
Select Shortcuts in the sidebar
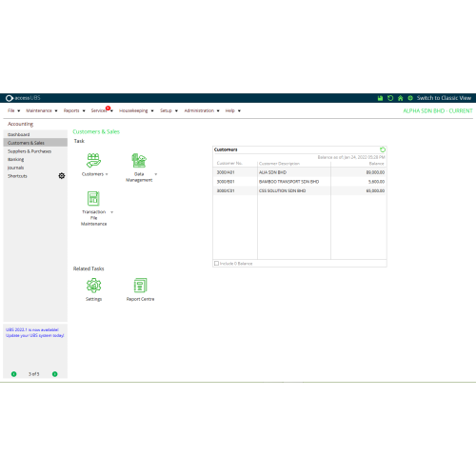coord(17,176)
